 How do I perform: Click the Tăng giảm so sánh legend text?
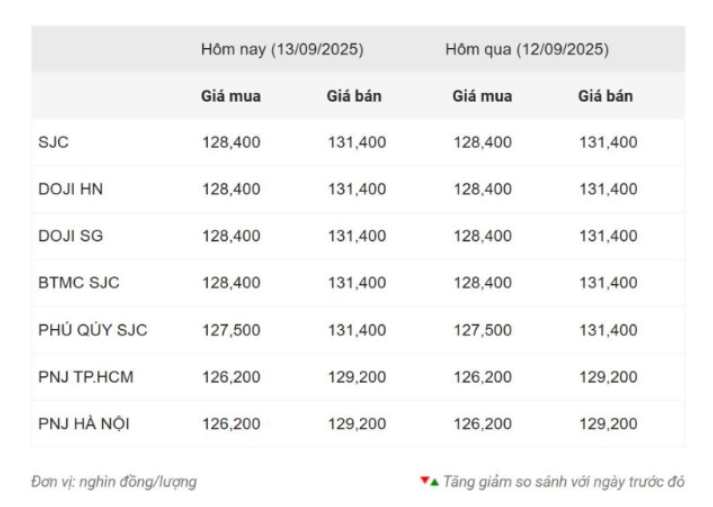pos(564,482)
